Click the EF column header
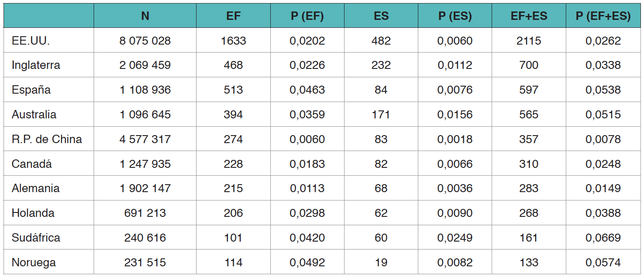This screenshot has height=280, width=644. (x=233, y=16)
